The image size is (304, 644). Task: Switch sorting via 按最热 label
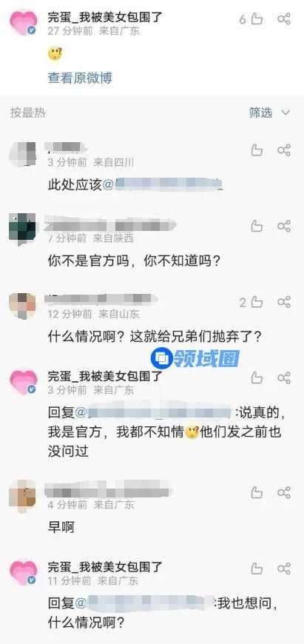click(28, 113)
